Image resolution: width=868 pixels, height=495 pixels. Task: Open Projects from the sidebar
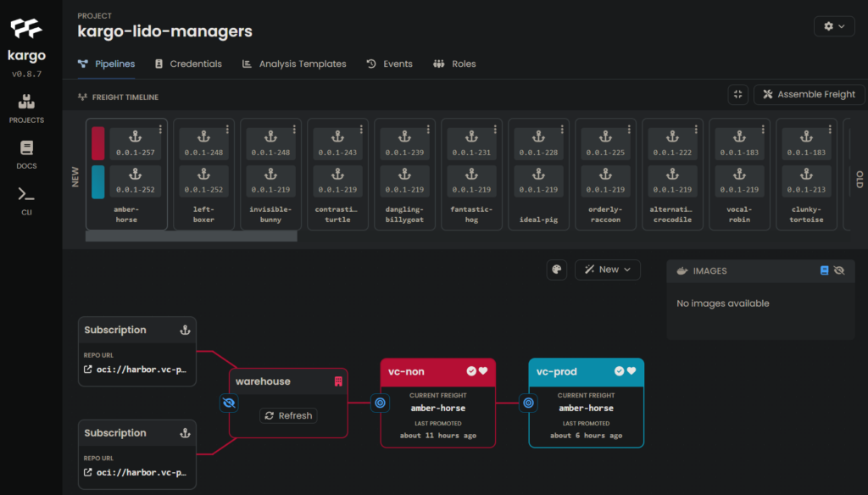[x=26, y=108]
